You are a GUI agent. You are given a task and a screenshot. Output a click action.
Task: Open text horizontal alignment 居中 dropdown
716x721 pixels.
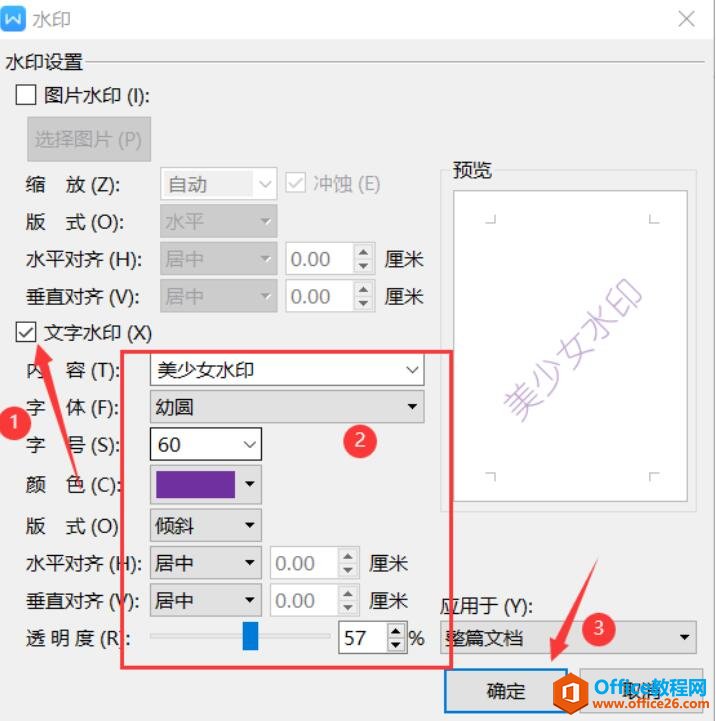pos(206,562)
